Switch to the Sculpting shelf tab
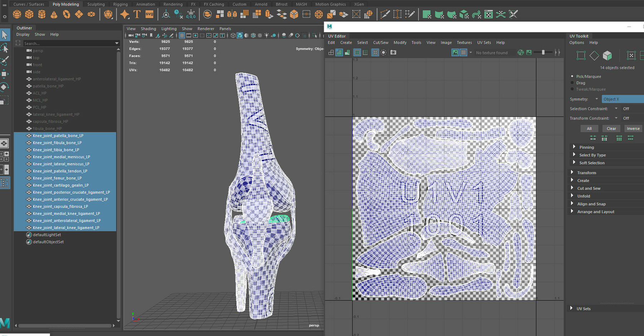 96,4
